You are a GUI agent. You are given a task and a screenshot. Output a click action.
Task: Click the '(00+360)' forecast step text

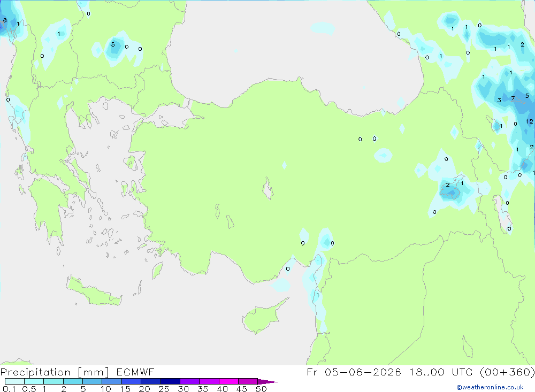point(507,372)
